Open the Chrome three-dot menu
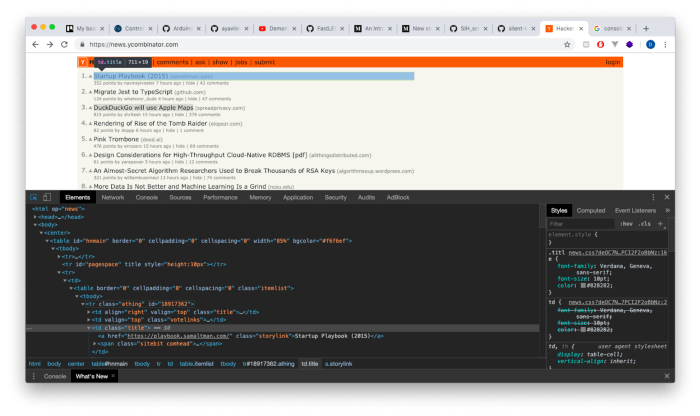 [665, 44]
